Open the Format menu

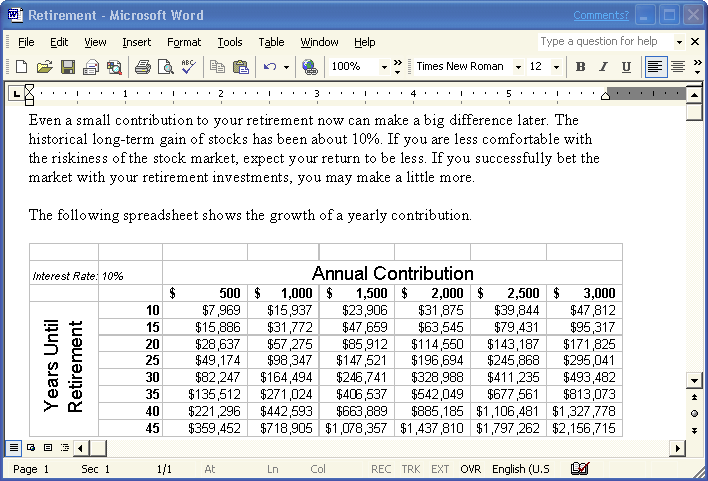(184, 42)
